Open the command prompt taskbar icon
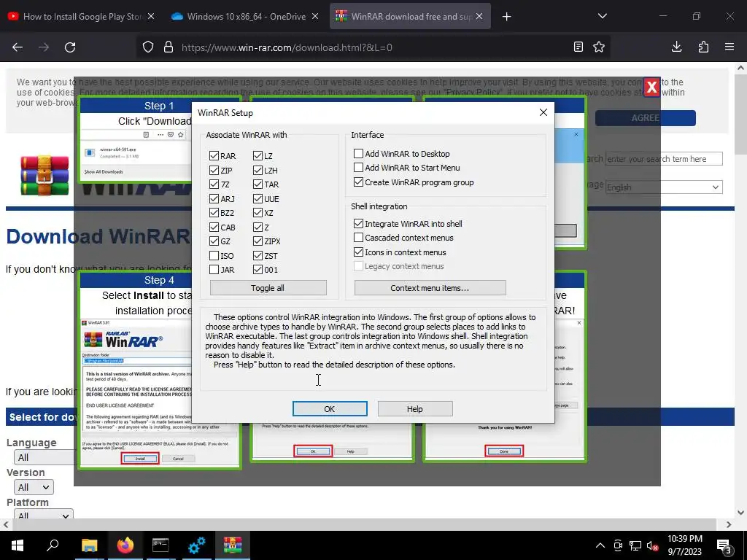 [160, 545]
